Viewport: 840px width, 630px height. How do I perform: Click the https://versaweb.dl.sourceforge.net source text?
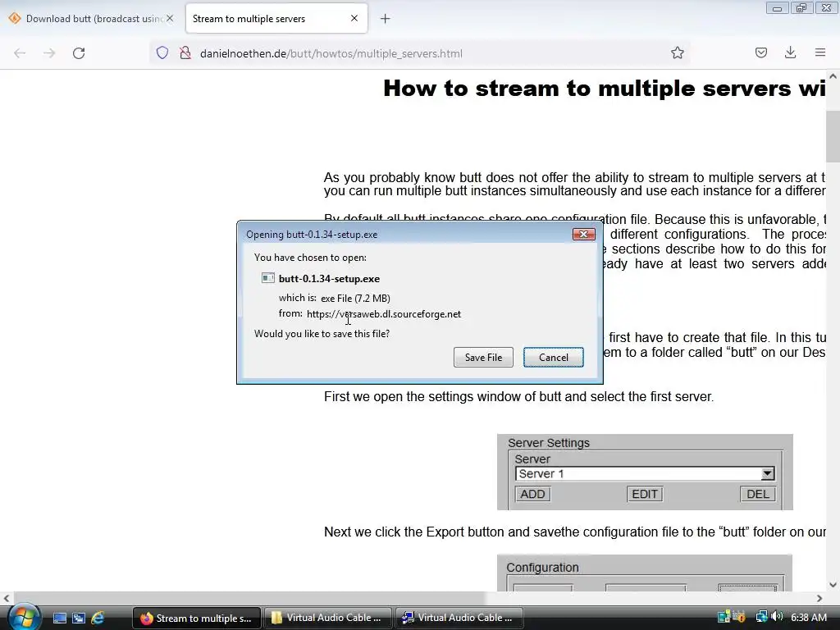point(384,314)
